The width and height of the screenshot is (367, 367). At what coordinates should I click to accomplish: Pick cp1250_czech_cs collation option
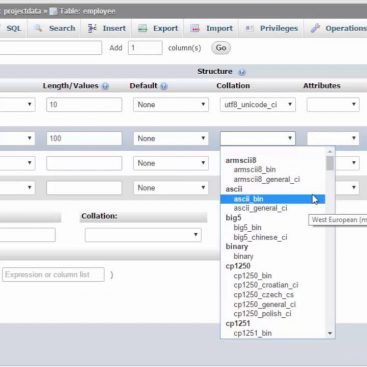click(264, 295)
